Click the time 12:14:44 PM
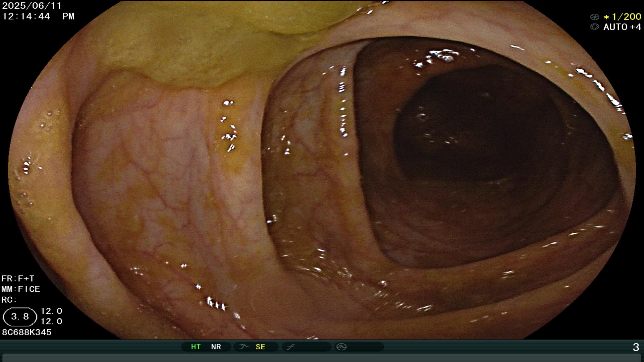 tap(38, 16)
